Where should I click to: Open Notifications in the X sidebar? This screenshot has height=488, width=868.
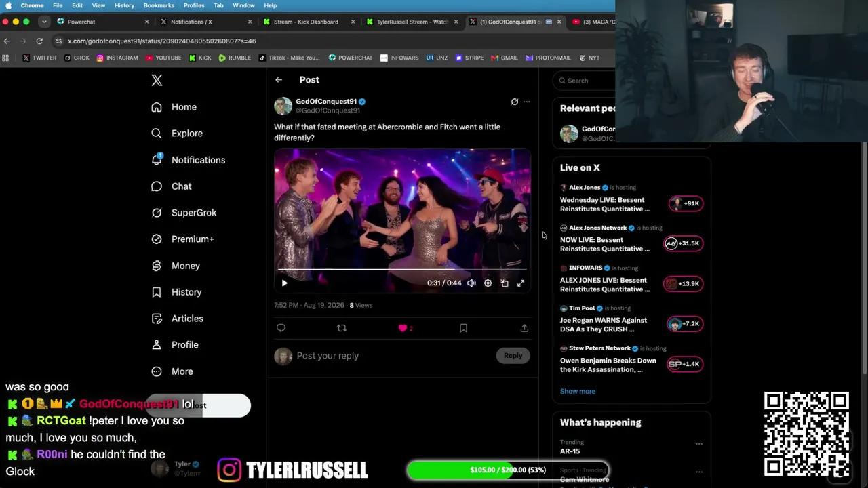[x=189, y=160]
